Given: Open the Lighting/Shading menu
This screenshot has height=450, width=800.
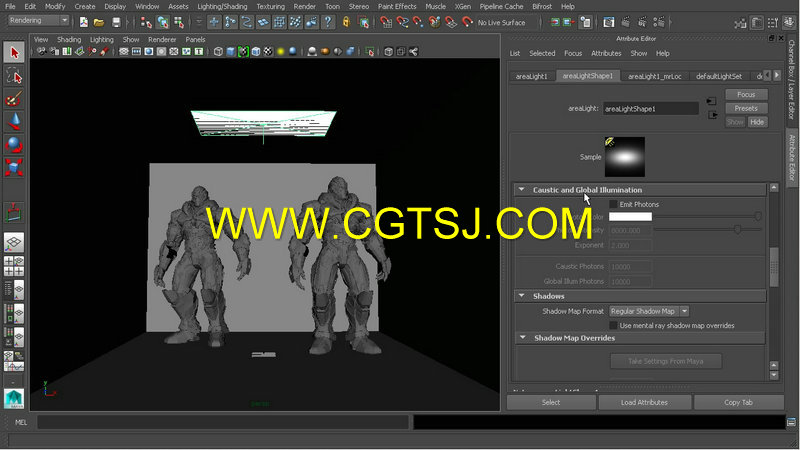Looking at the screenshot, I should (x=222, y=7).
